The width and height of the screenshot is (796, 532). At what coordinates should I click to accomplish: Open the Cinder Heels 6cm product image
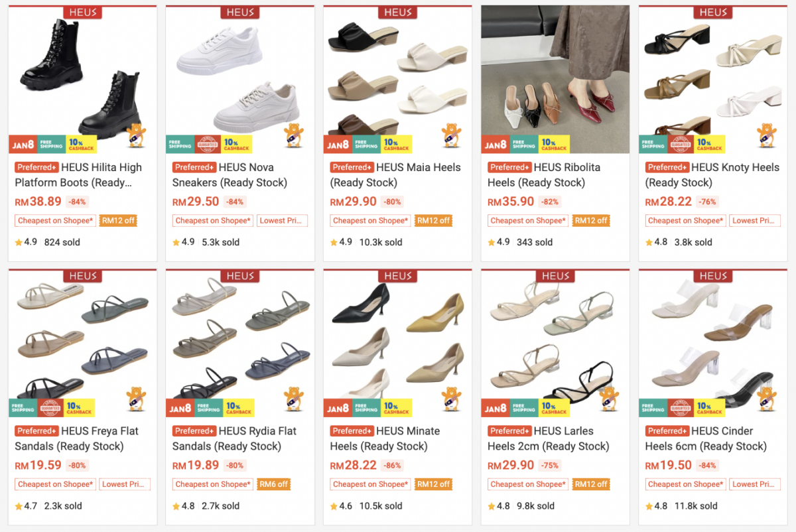click(x=713, y=338)
